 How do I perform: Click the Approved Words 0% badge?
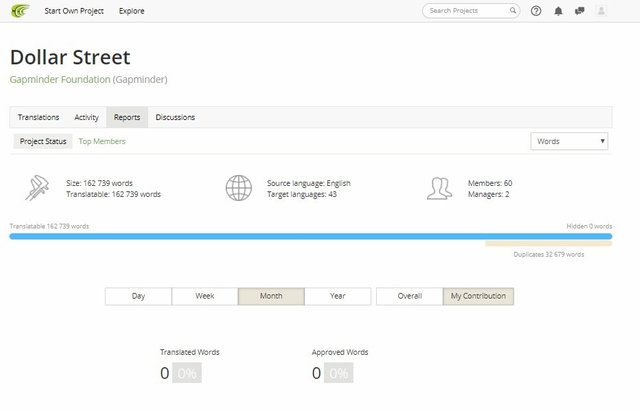click(x=339, y=373)
